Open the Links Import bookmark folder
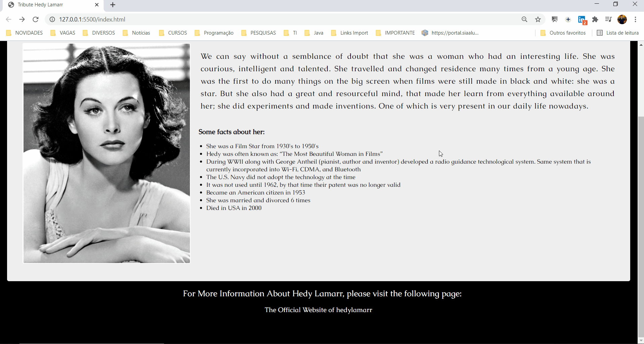Screen dimensions: 644x344 tap(350, 33)
